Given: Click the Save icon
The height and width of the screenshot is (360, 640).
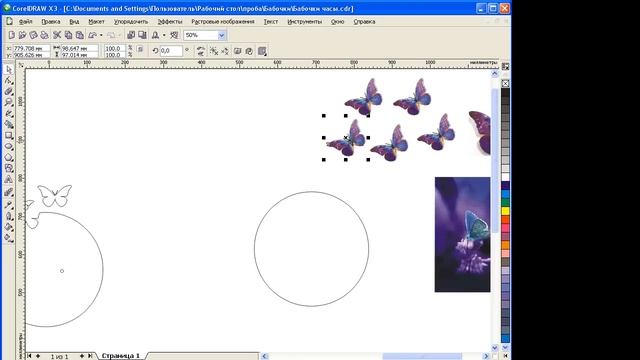Looking at the screenshot, I should coord(33,35).
